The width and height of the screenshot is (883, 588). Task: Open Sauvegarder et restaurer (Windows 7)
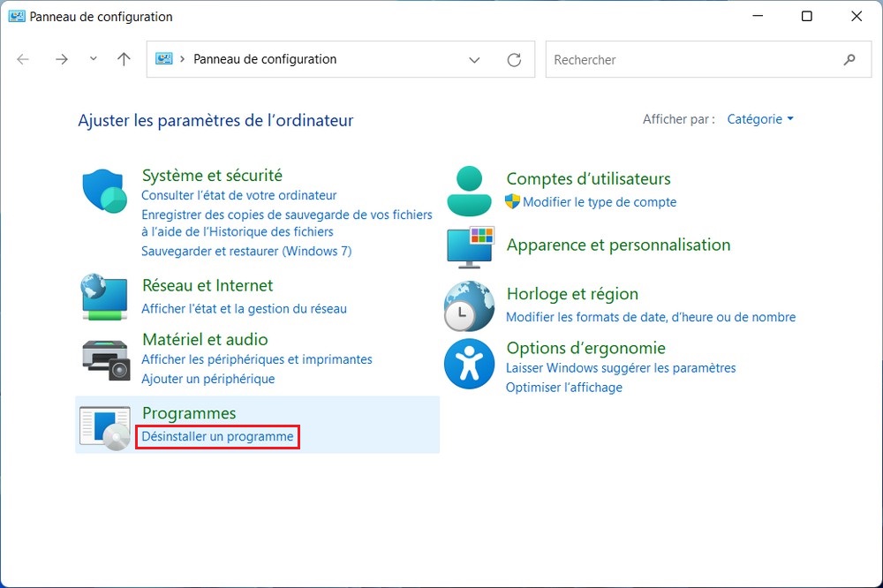click(246, 252)
